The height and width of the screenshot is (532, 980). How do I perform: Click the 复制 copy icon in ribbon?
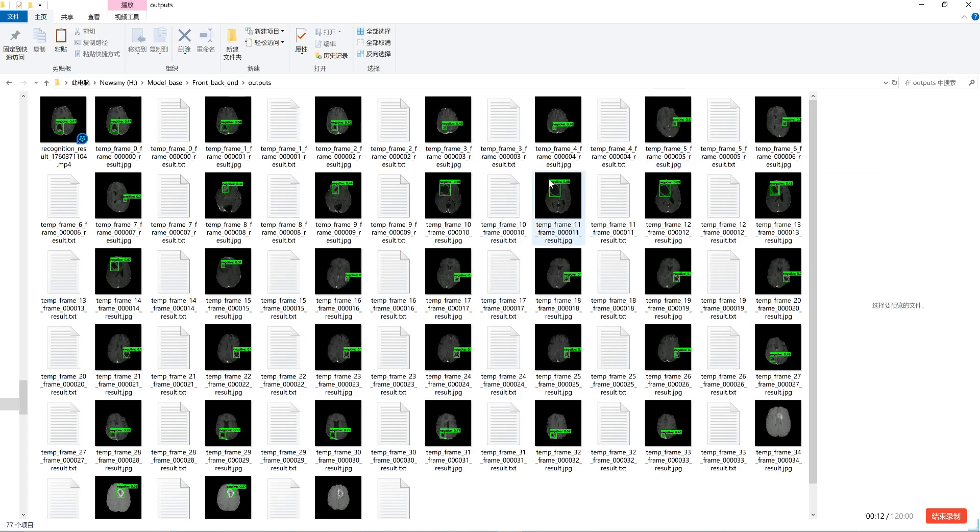coord(39,36)
